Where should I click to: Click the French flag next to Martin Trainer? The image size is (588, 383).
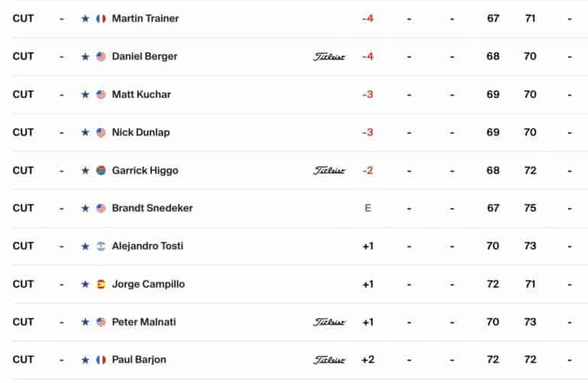(101, 18)
